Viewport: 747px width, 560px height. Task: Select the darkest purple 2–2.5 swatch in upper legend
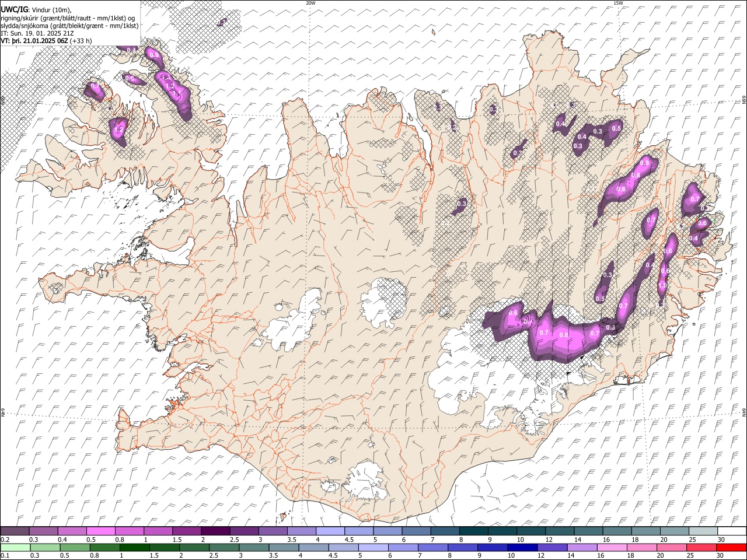215,531
